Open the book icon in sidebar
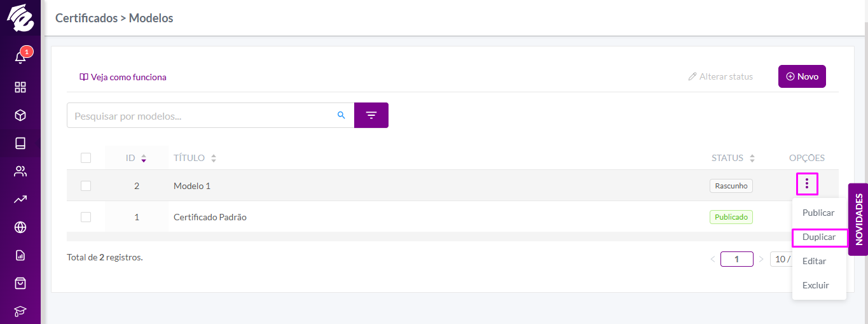The width and height of the screenshot is (868, 324). pos(20,143)
